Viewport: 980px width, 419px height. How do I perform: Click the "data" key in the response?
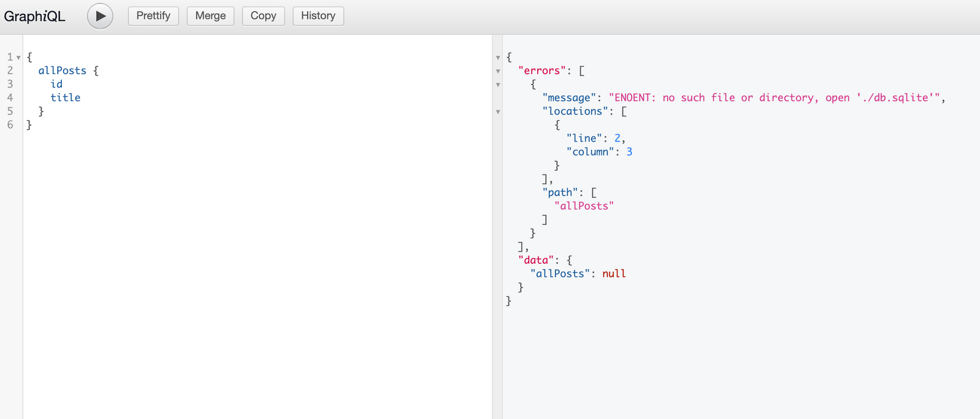(536, 260)
